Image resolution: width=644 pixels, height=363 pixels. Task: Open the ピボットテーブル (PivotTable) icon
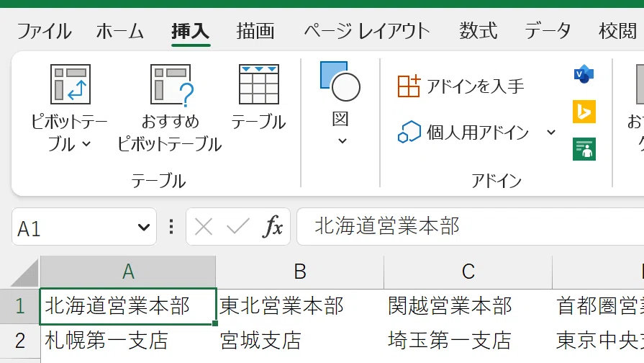71,84
